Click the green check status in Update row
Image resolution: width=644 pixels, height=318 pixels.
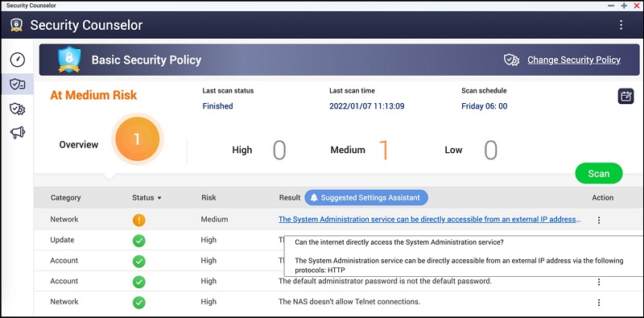pyautogui.click(x=138, y=241)
